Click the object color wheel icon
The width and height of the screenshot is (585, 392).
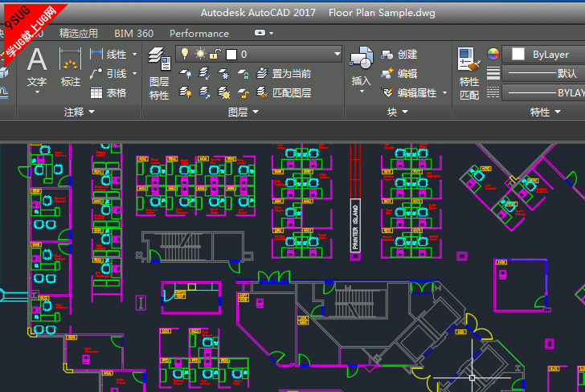point(493,54)
